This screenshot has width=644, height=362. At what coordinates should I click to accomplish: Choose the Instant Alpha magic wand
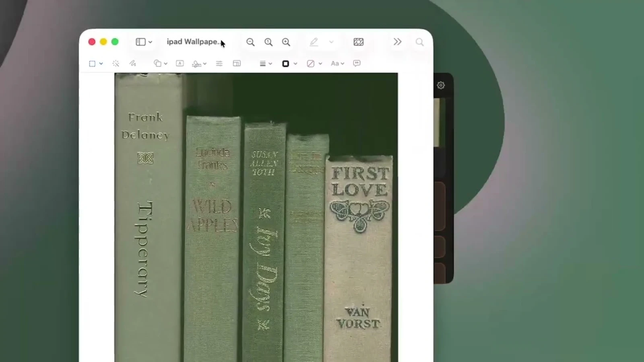tap(116, 64)
